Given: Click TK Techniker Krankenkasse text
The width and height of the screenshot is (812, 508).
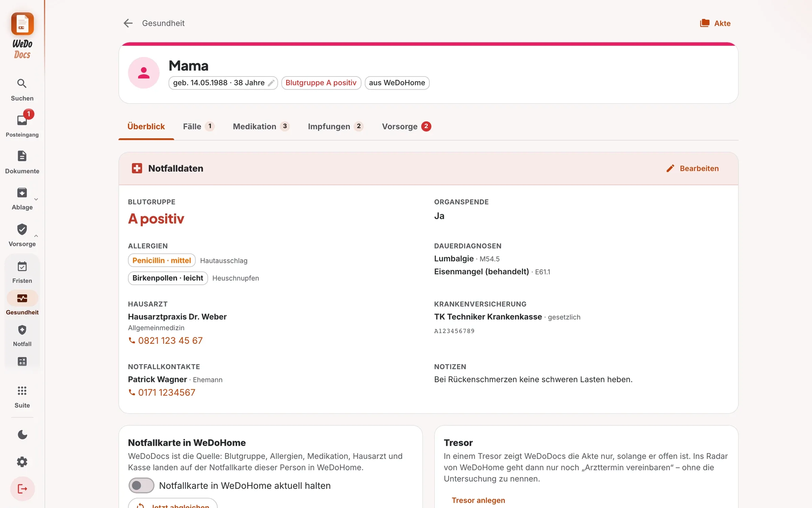Looking at the screenshot, I should (488, 317).
